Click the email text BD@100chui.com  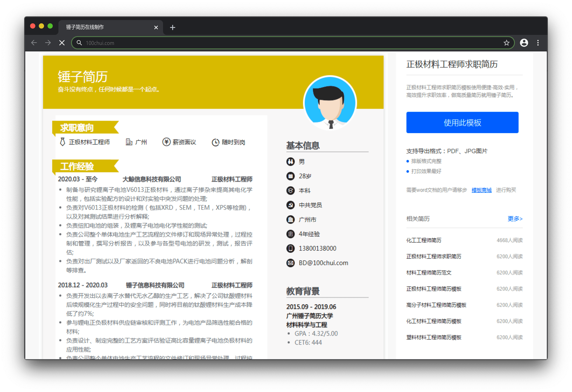coord(323,263)
